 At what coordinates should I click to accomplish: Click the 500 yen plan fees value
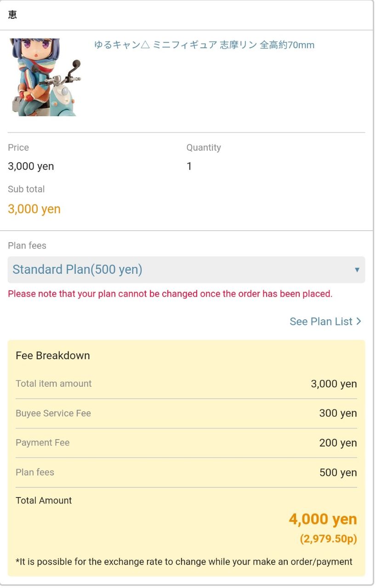point(338,473)
